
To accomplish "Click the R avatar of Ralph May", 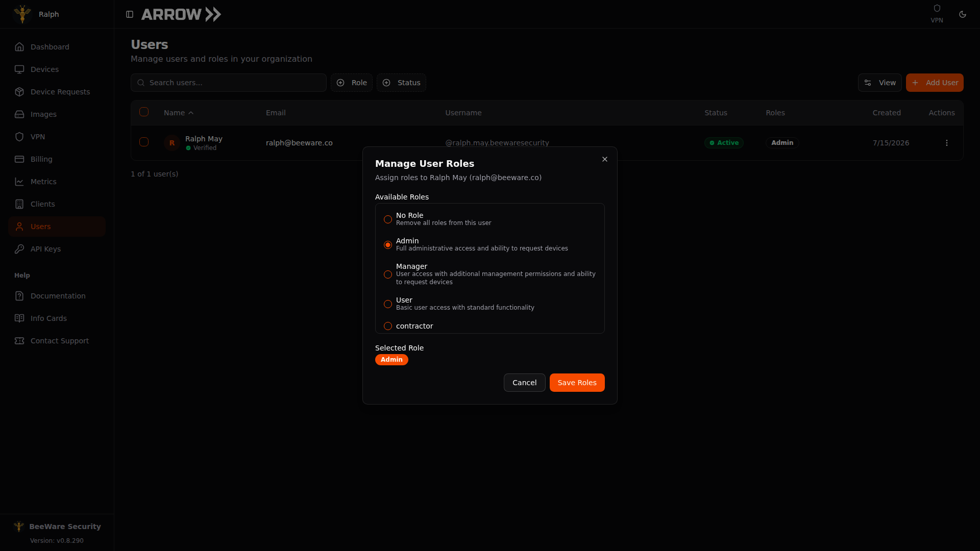I will [172, 143].
